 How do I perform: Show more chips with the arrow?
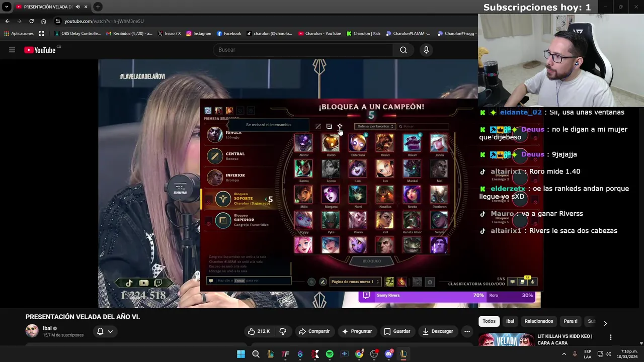605,323
